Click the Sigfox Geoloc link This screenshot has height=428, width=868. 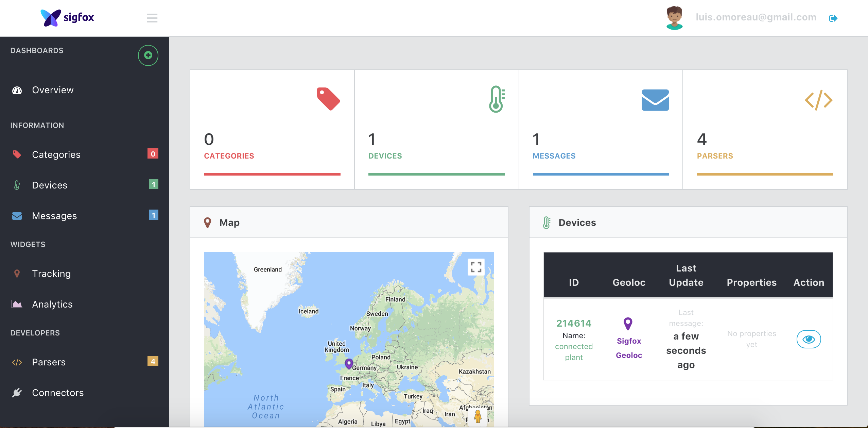[629, 348]
